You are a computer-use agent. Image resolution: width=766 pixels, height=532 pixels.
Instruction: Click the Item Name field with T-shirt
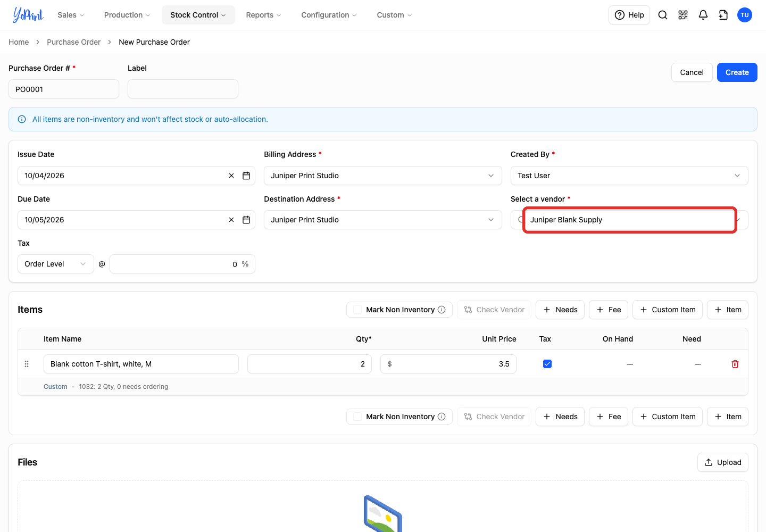pyautogui.click(x=141, y=364)
